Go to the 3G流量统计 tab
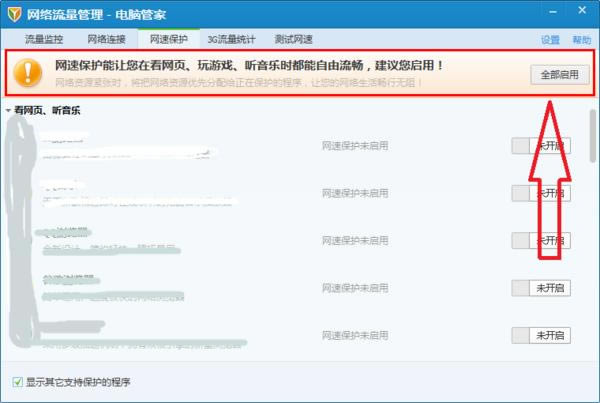 pyautogui.click(x=231, y=39)
